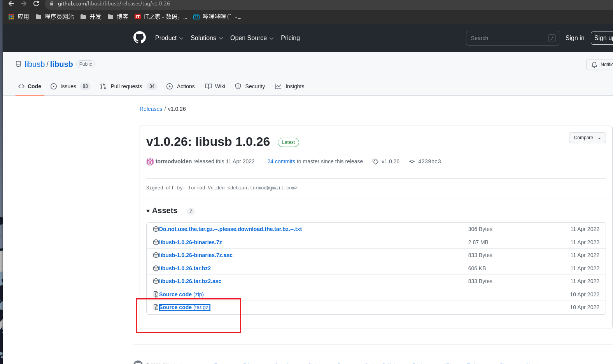Reload the page with the refresh icon
This screenshot has width=613, height=364.
(x=36, y=3)
